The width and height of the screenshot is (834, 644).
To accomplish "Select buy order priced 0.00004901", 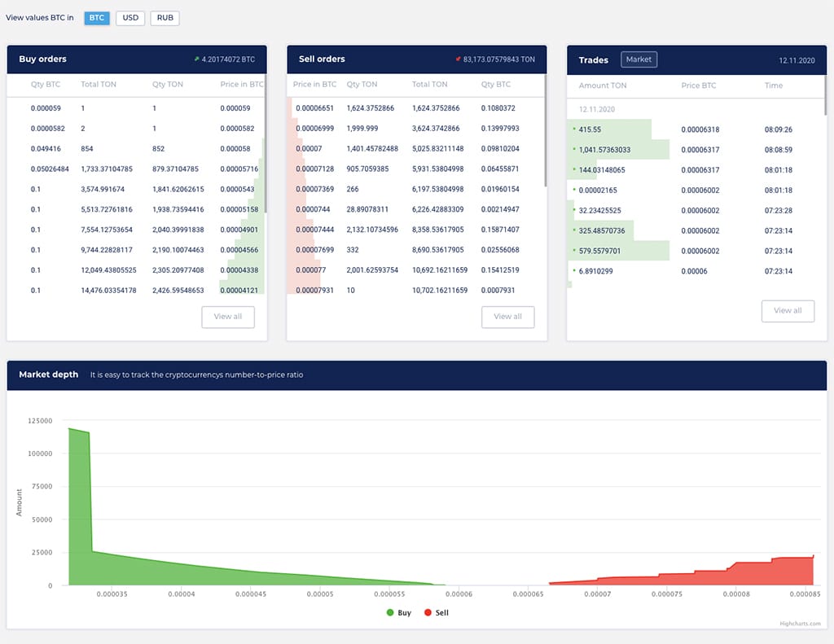I will 136,230.
